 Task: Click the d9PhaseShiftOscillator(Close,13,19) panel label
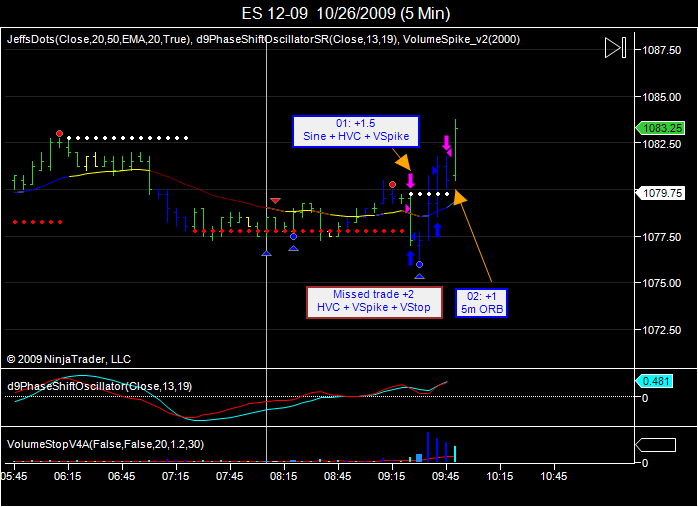point(100,386)
